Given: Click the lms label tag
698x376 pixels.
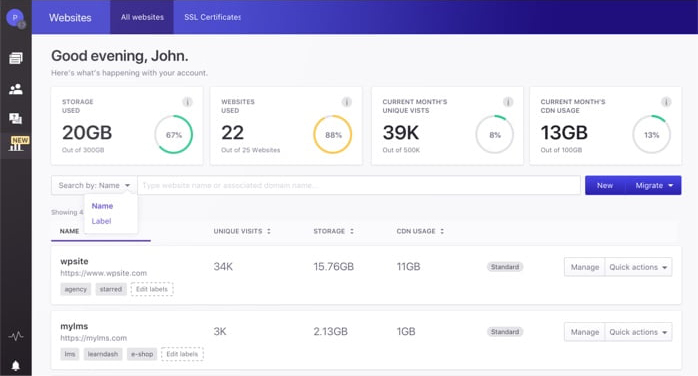Looking at the screenshot, I should point(70,354).
